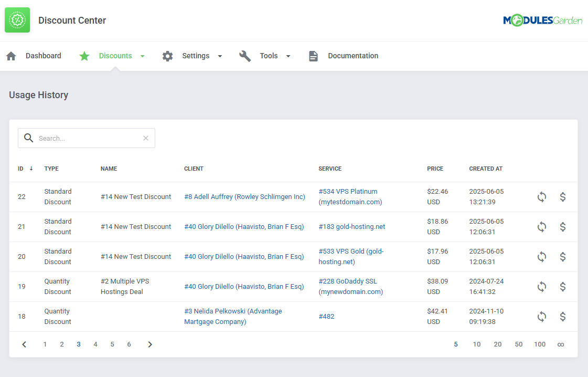The height and width of the screenshot is (377, 588).
Task: Click the Settings gear icon
Action: click(168, 56)
